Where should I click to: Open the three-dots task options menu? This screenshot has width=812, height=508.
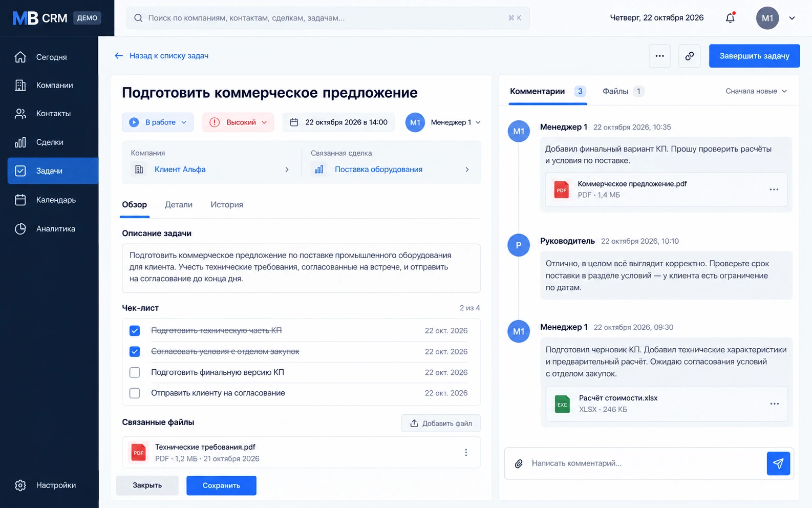[x=659, y=56]
